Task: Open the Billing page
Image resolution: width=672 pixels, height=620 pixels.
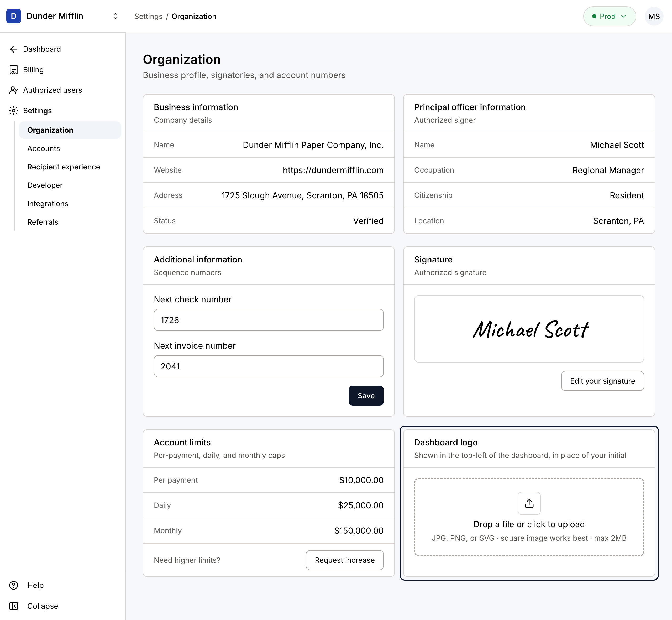Action: [x=33, y=70]
